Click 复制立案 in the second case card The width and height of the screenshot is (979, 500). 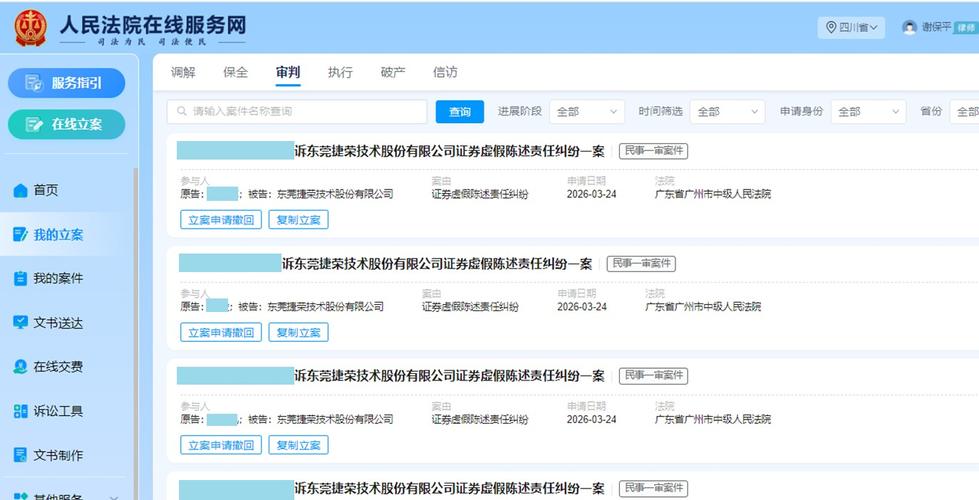[298, 333]
